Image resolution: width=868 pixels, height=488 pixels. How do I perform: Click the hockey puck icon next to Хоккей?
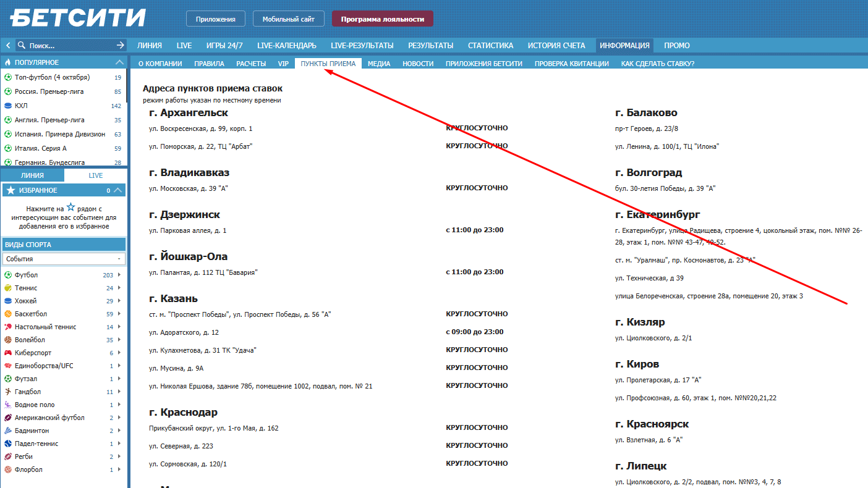point(8,301)
